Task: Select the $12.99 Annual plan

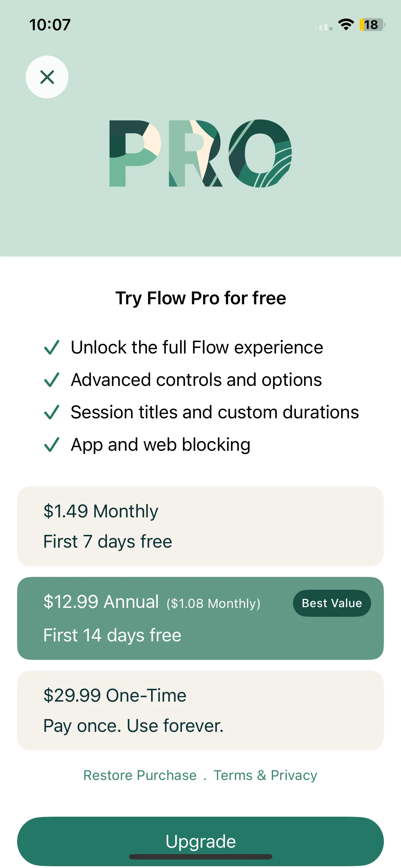Action: coord(200,618)
